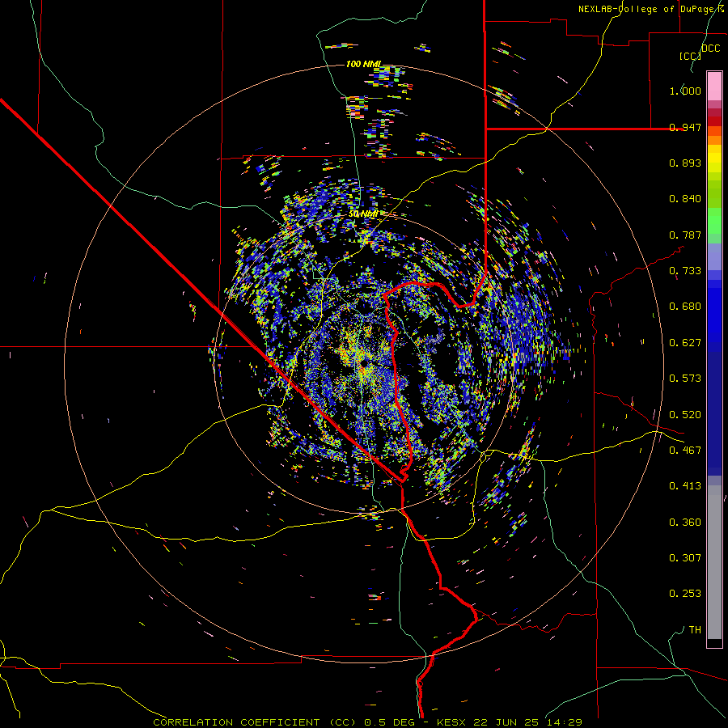Click the 0.947 scale value
Image resolution: width=728 pixels, height=728 pixels.
(685, 127)
